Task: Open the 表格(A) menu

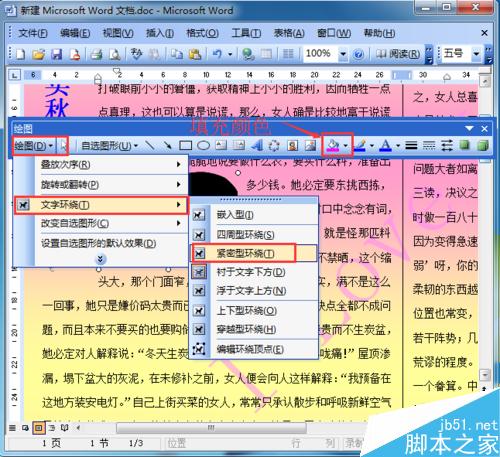Action: [x=289, y=33]
